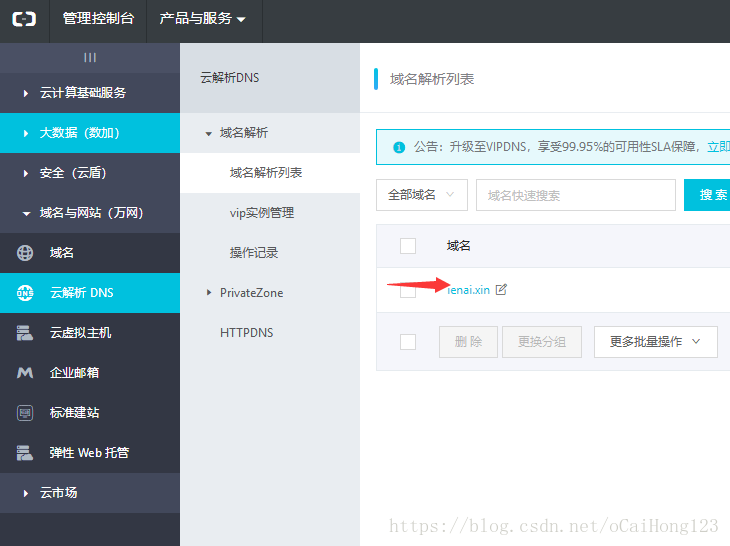Image resolution: width=730 pixels, height=546 pixels.
Task: Tick the checkbox beside the 删除 button
Action: point(408,342)
